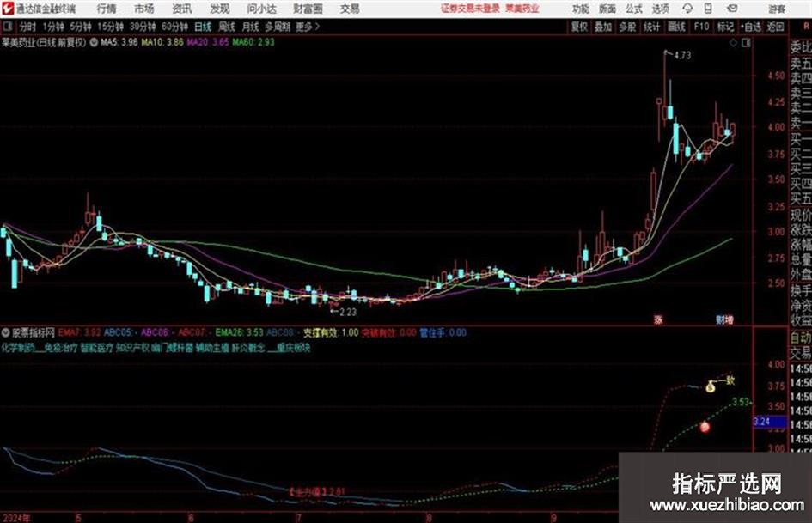Switch to the 多周期 tab
The image size is (812, 523).
(278, 27)
